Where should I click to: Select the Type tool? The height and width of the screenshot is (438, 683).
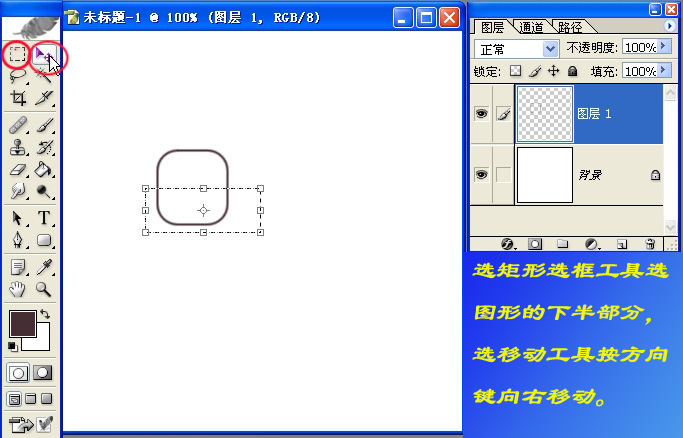click(x=44, y=218)
